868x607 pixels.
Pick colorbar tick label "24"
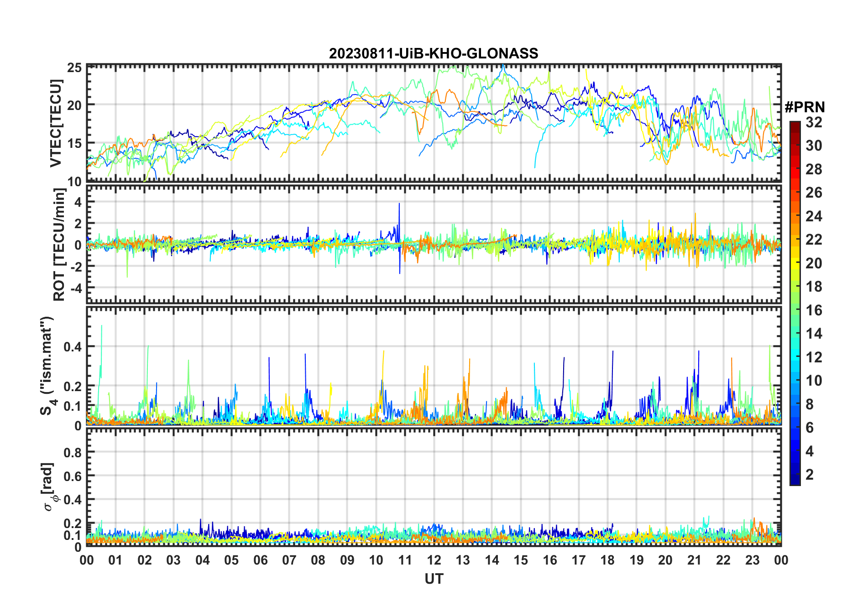click(x=814, y=216)
